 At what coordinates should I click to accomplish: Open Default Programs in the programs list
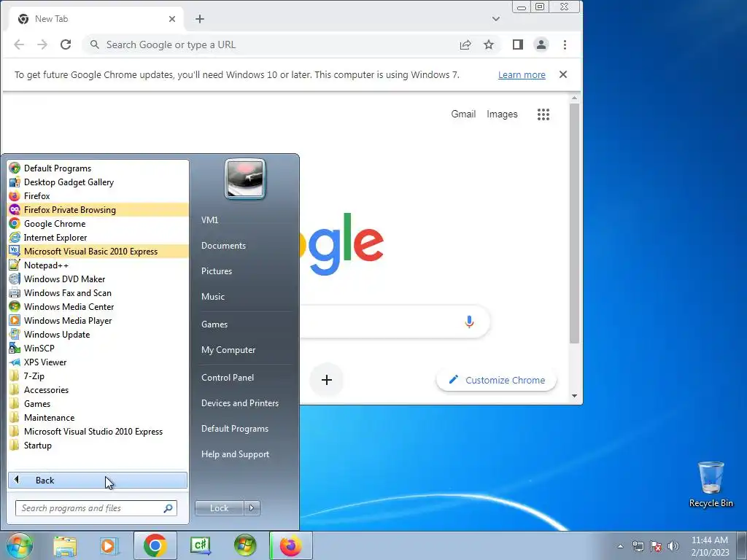click(98, 168)
